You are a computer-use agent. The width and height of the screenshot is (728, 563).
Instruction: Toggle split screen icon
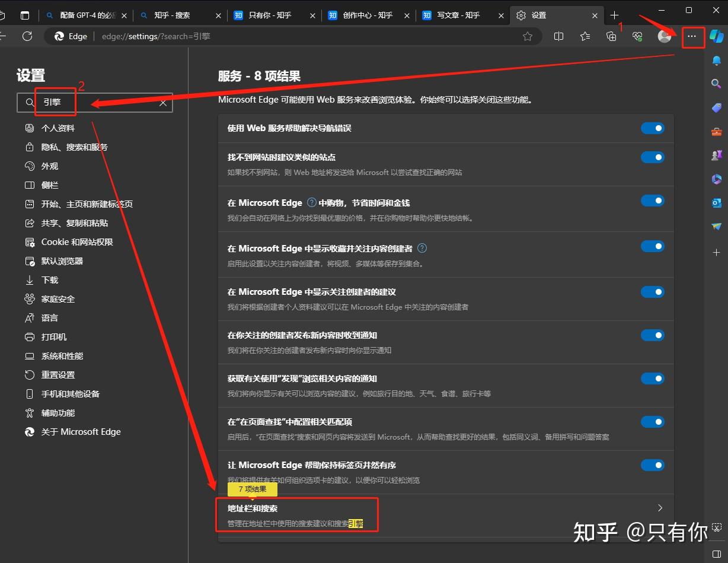pos(558,37)
